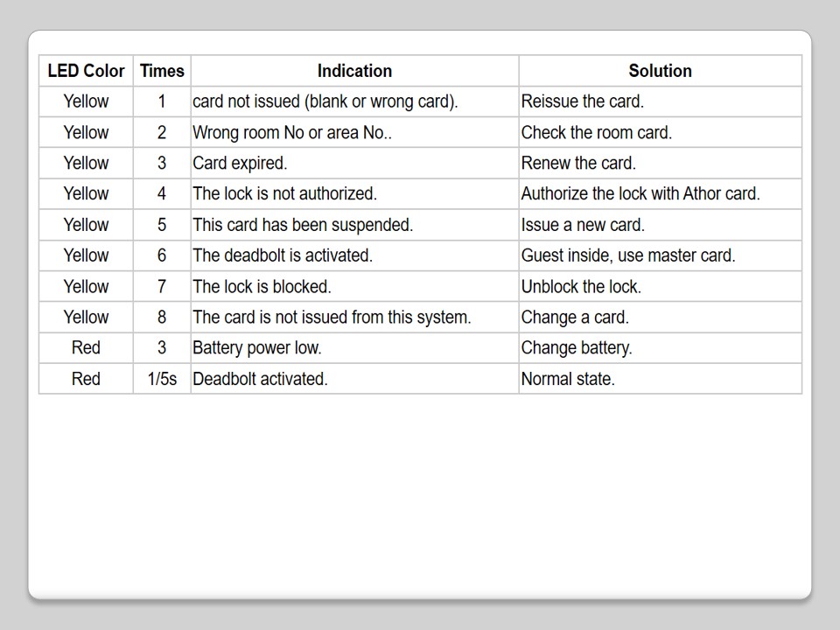This screenshot has height=630, width=840.
Task: Click the 'Check the room card.' cell
Action: [597, 133]
